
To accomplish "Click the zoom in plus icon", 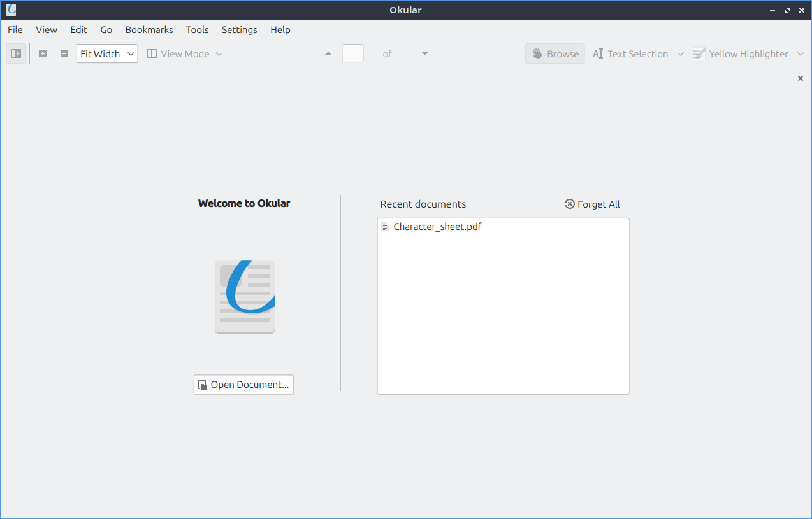I will pos(43,54).
